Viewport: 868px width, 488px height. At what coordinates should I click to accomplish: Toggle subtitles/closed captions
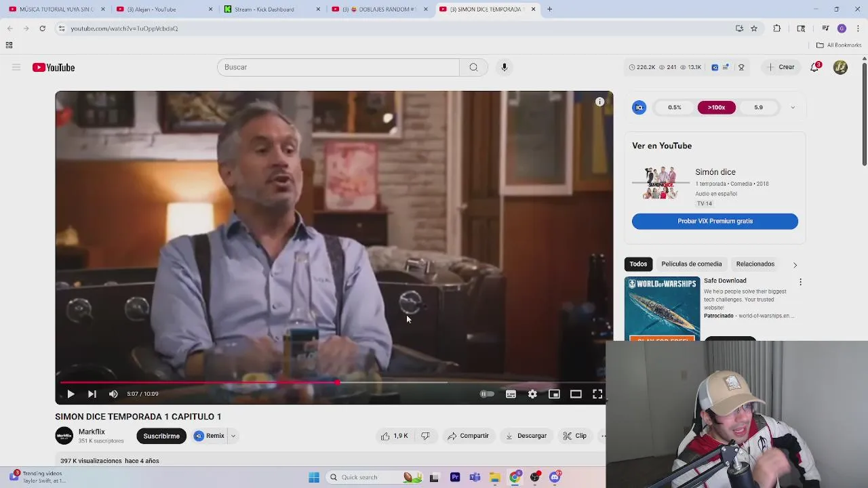[x=511, y=394]
